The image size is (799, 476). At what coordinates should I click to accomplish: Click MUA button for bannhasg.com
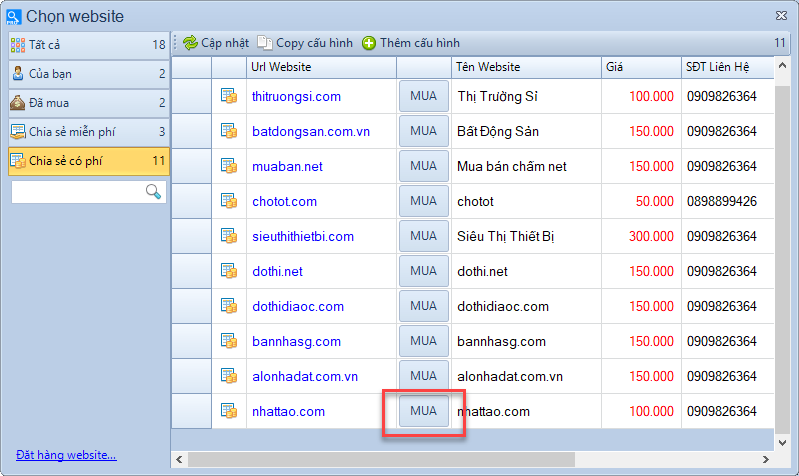pos(423,341)
